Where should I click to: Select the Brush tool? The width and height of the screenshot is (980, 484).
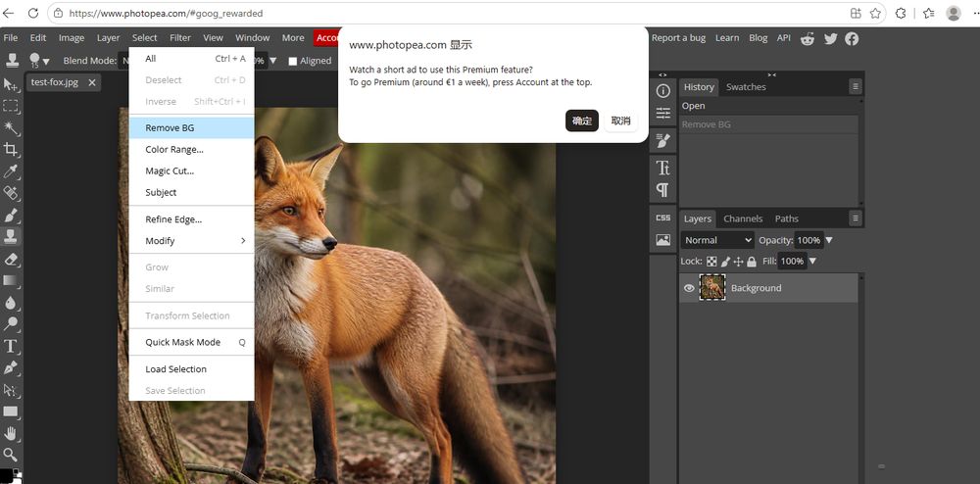tap(11, 215)
